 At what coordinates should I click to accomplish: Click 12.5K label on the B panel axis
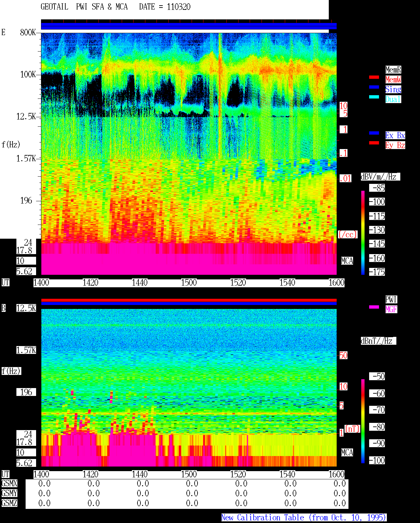(x=26, y=308)
